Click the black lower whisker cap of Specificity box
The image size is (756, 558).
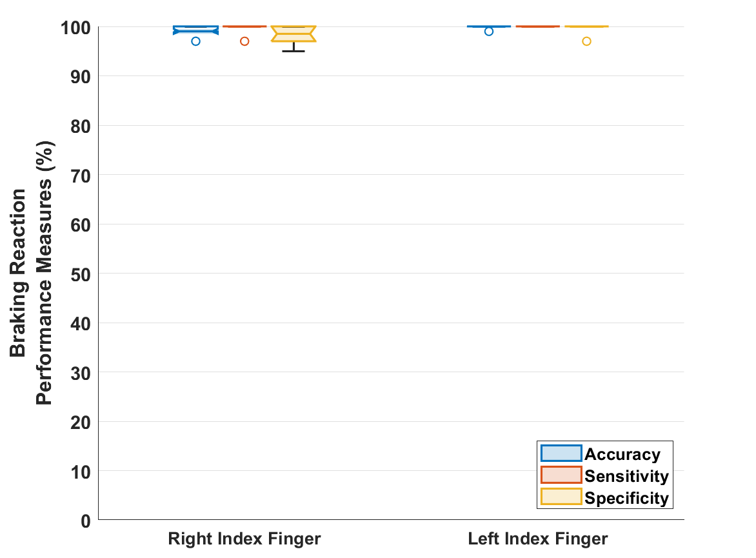point(293,51)
